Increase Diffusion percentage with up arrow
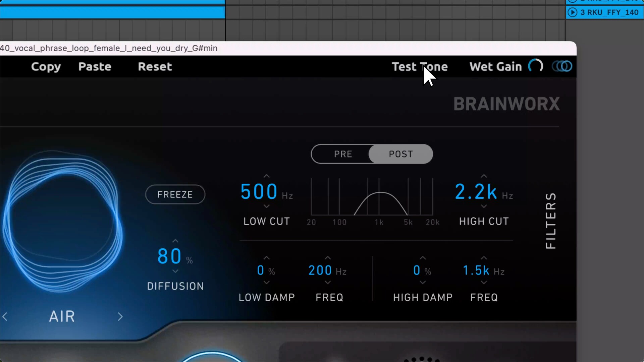This screenshot has width=644, height=362. tap(175, 241)
